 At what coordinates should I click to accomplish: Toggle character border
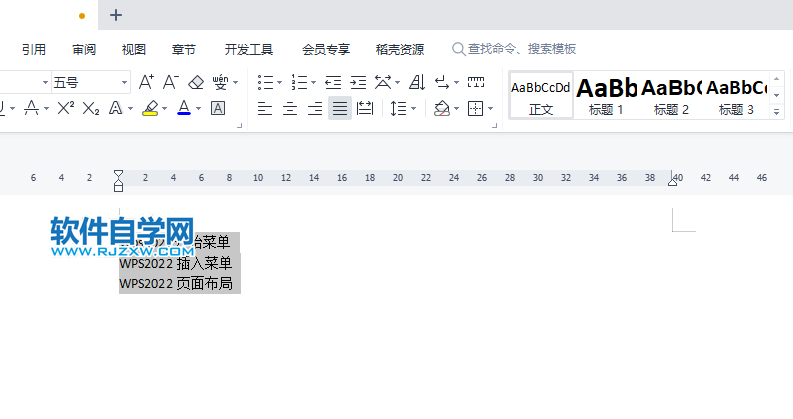click(x=218, y=108)
